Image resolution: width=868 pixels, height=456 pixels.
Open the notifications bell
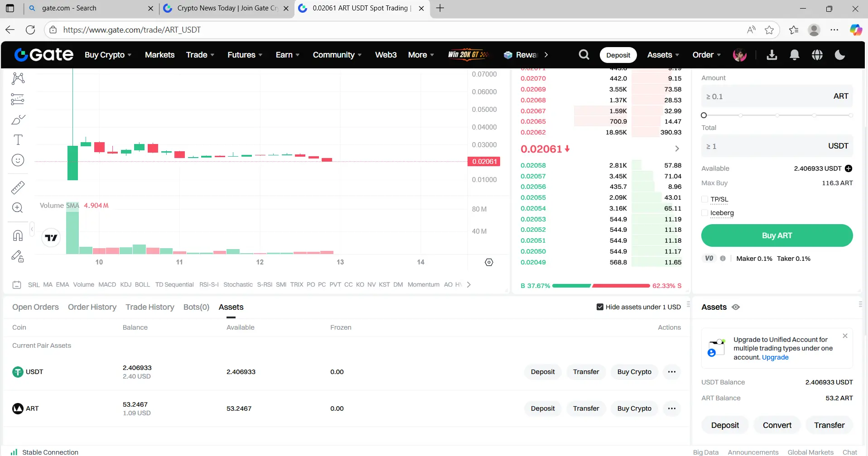tap(795, 55)
